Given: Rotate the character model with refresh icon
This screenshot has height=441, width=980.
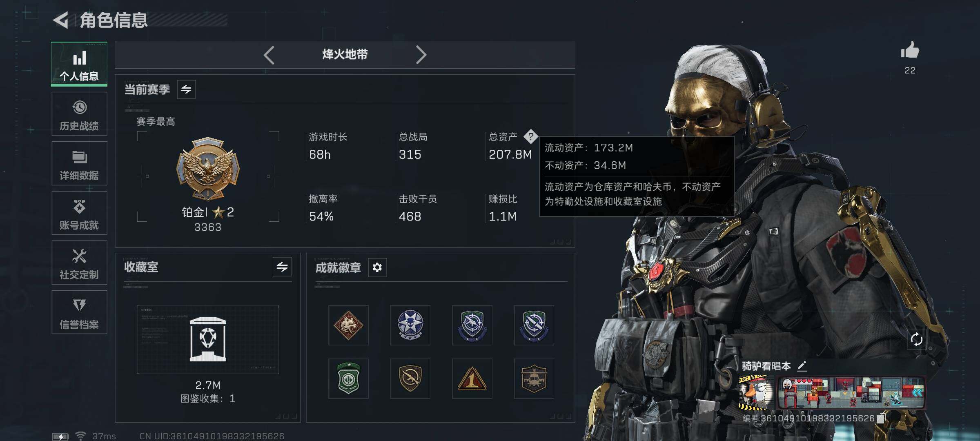Looking at the screenshot, I should tap(916, 339).
